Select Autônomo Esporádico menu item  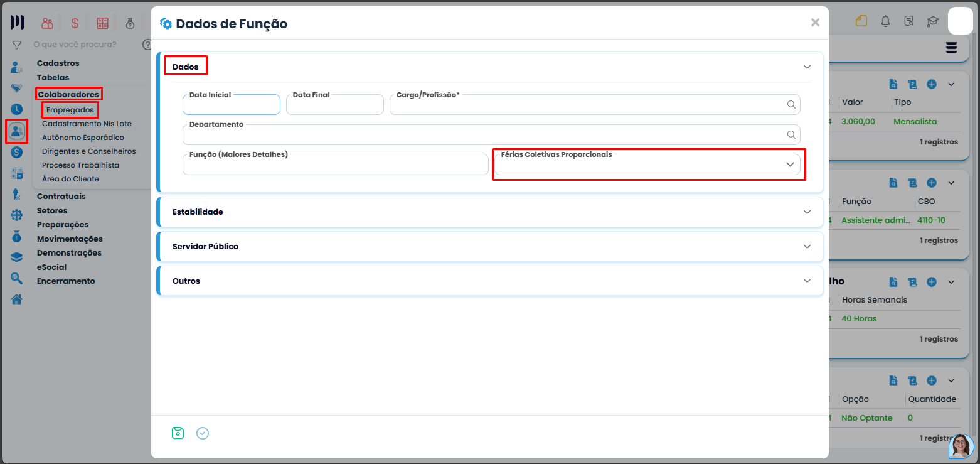(x=83, y=138)
